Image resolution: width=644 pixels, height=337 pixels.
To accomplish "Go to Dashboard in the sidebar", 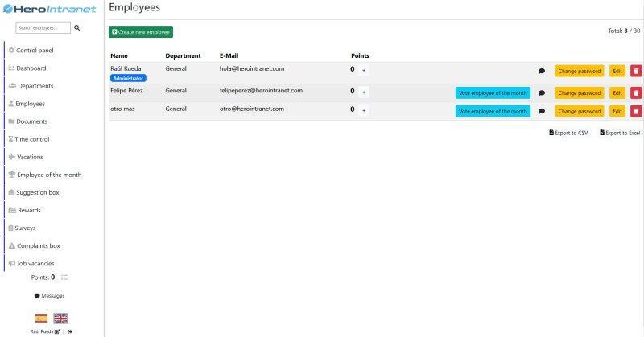I will click(27, 68).
